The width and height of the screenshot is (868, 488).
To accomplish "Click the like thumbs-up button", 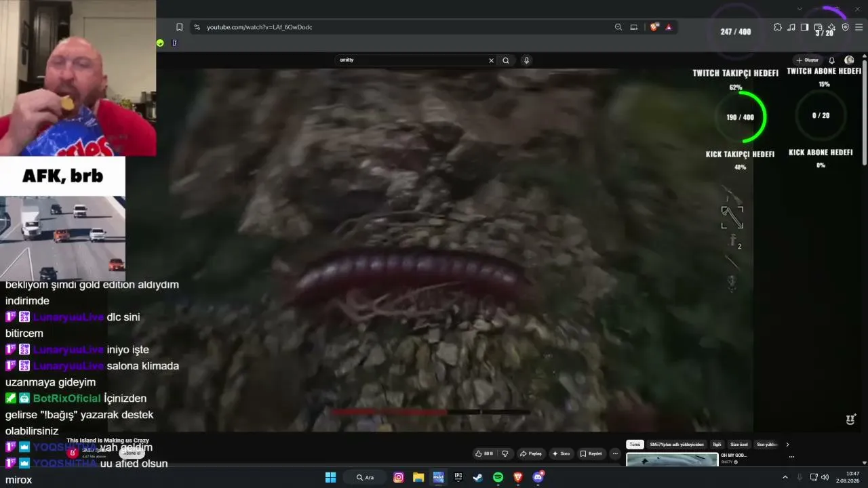I will (x=484, y=453).
